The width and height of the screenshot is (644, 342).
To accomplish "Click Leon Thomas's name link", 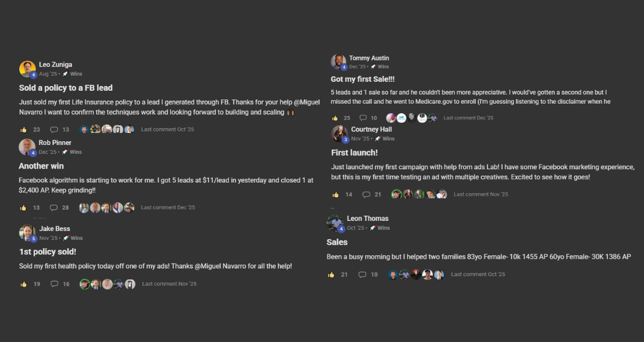I will (x=368, y=218).
